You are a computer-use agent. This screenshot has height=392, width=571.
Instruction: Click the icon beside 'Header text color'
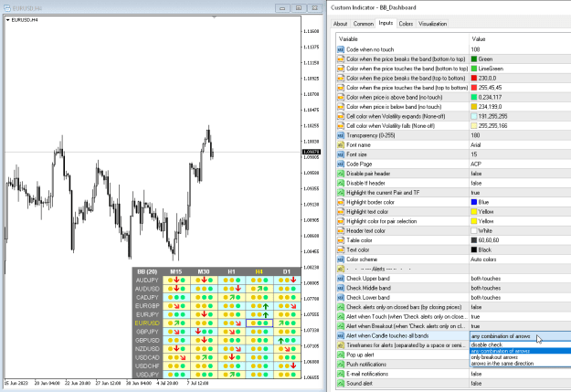tap(341, 231)
